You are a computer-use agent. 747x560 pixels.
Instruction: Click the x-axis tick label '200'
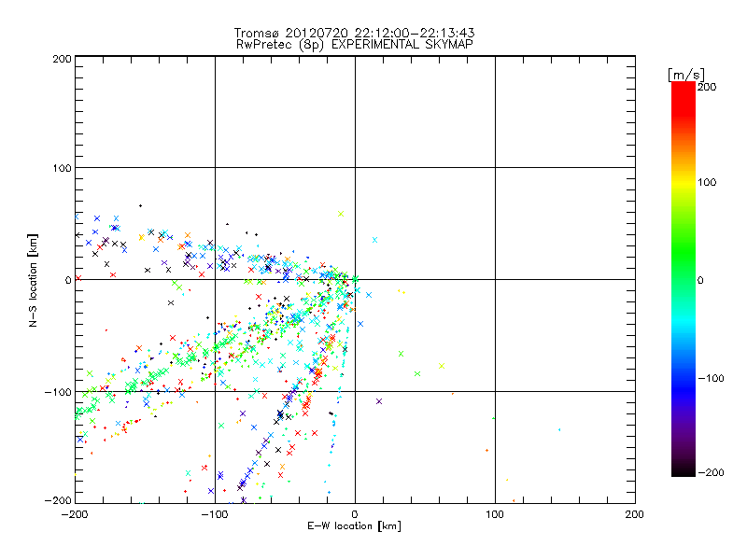point(634,514)
